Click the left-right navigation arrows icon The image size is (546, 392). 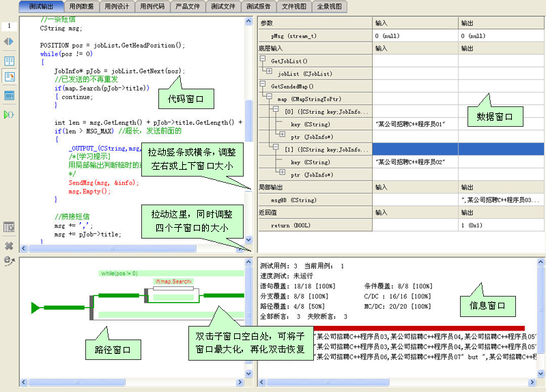tap(9, 42)
